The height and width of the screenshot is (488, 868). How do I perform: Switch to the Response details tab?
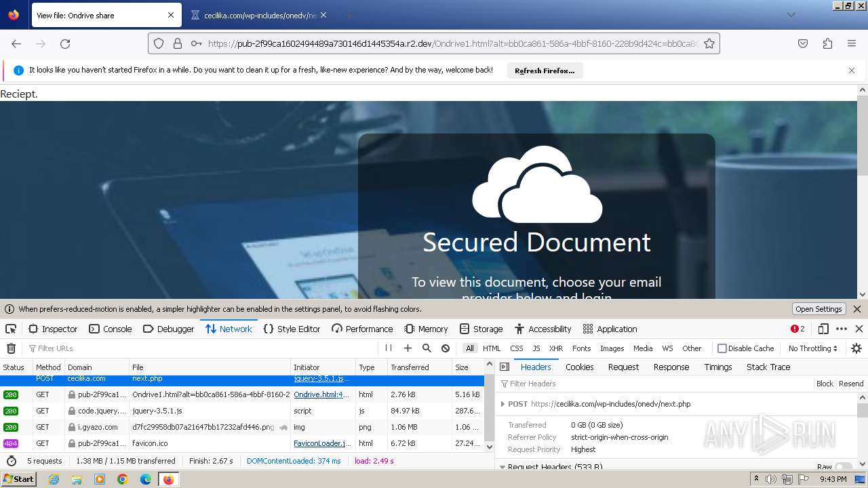671,367
